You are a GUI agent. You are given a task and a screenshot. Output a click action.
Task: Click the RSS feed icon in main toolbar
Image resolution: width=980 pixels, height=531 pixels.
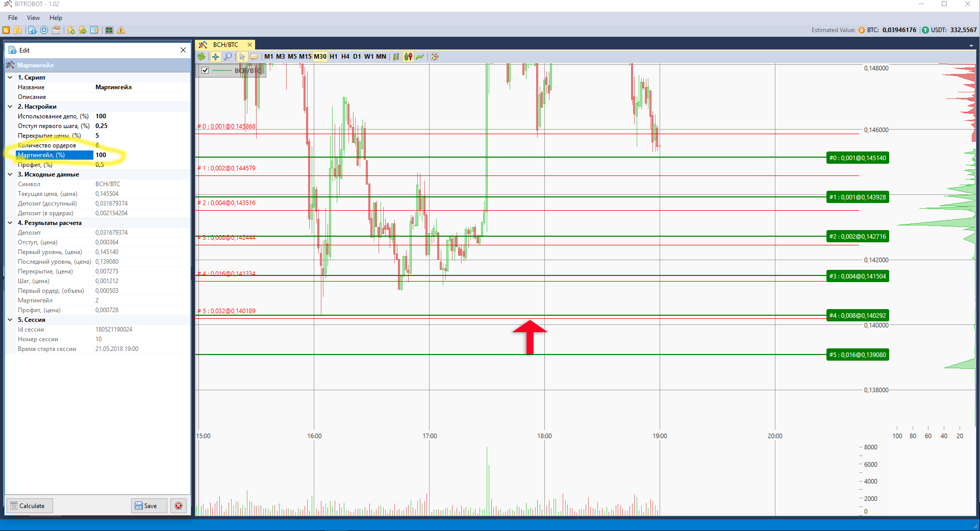point(6,30)
